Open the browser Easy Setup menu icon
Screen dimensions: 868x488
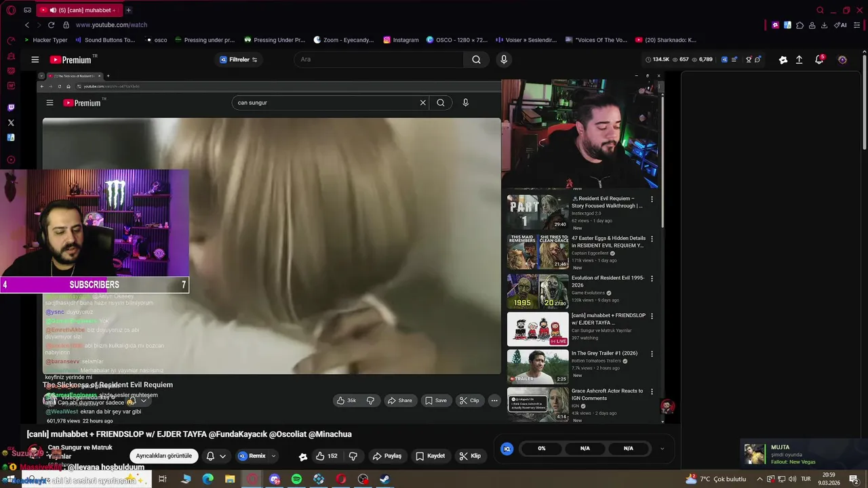point(858,25)
